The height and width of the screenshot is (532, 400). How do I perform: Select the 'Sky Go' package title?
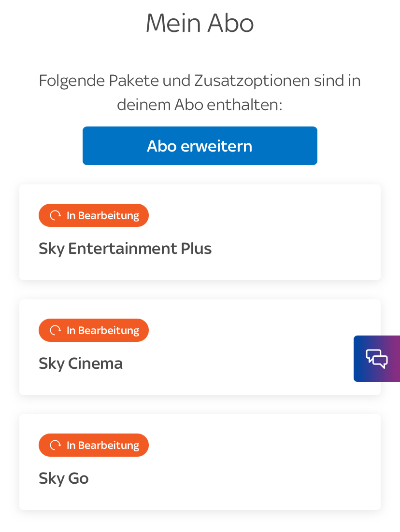[64, 478]
